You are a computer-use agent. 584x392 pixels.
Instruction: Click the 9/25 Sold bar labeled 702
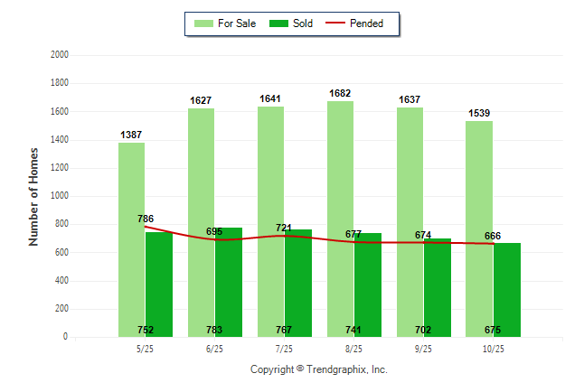coord(438,287)
